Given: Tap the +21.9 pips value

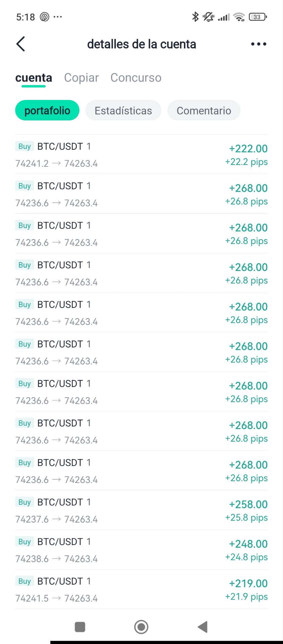Looking at the screenshot, I should click(246, 597).
